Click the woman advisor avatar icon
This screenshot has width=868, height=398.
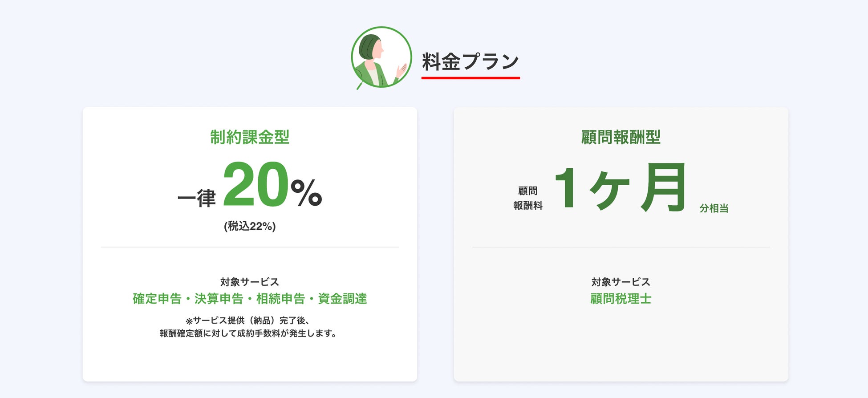pyautogui.click(x=381, y=57)
